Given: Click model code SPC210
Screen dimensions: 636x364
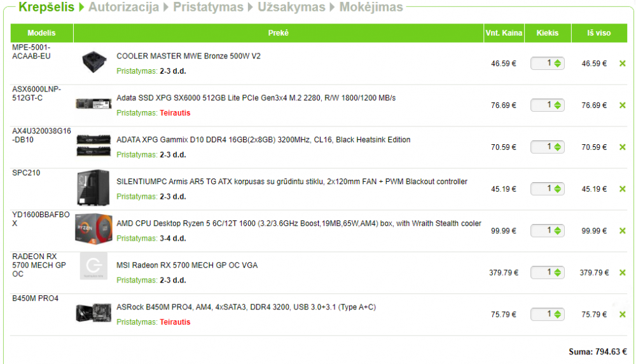Looking at the screenshot, I should point(26,173).
